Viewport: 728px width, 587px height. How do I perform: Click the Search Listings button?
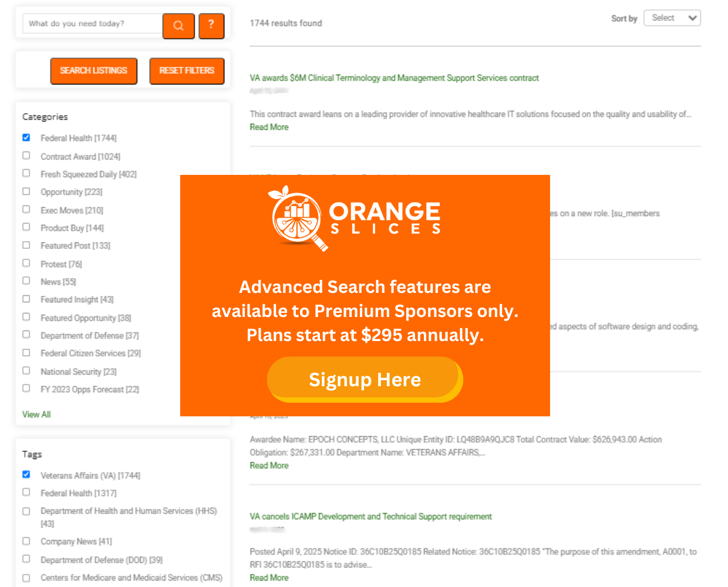[x=93, y=70]
